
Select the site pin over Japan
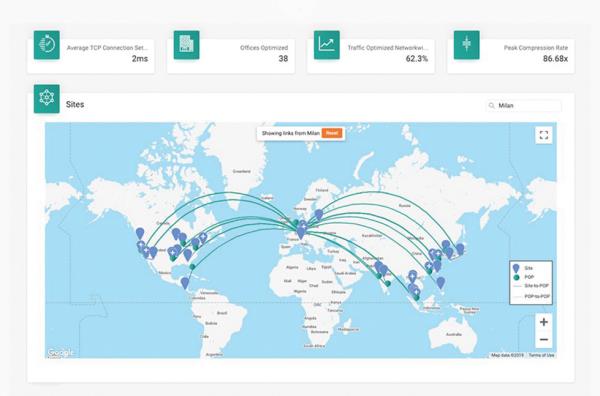(460, 249)
